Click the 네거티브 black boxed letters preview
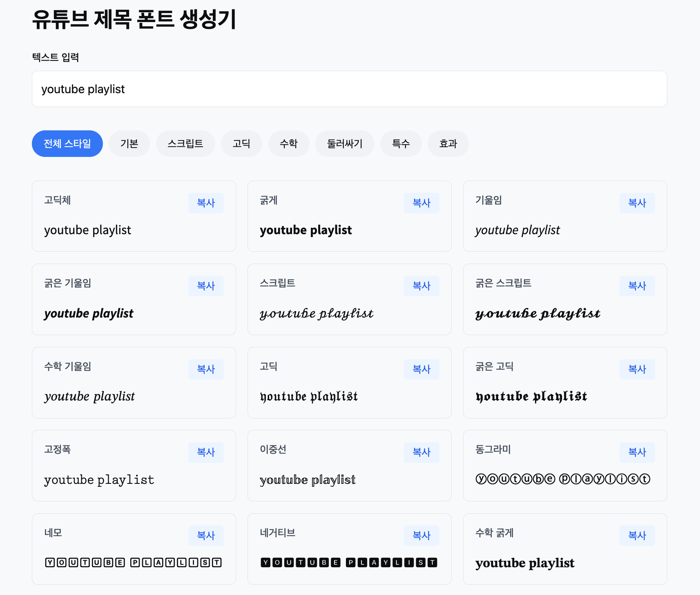700x595 pixels. pos(349,563)
